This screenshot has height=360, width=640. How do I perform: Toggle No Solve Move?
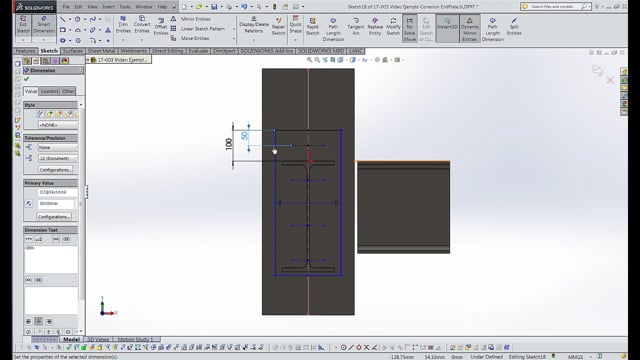click(410, 29)
